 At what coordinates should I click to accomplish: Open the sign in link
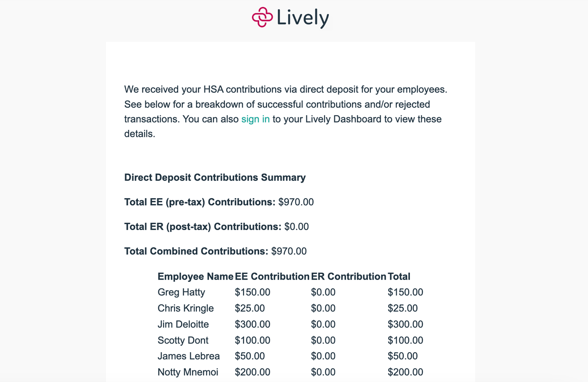(x=256, y=119)
